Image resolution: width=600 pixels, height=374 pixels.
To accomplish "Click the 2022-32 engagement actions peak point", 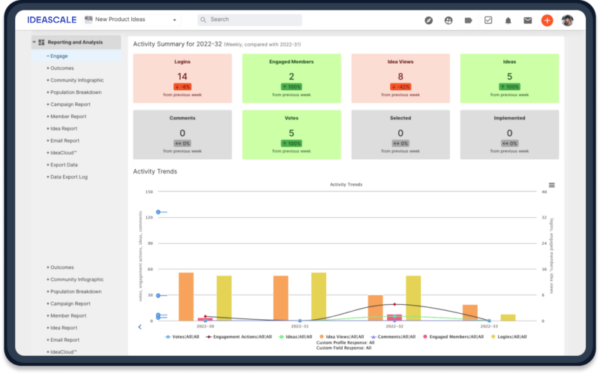I will (395, 304).
